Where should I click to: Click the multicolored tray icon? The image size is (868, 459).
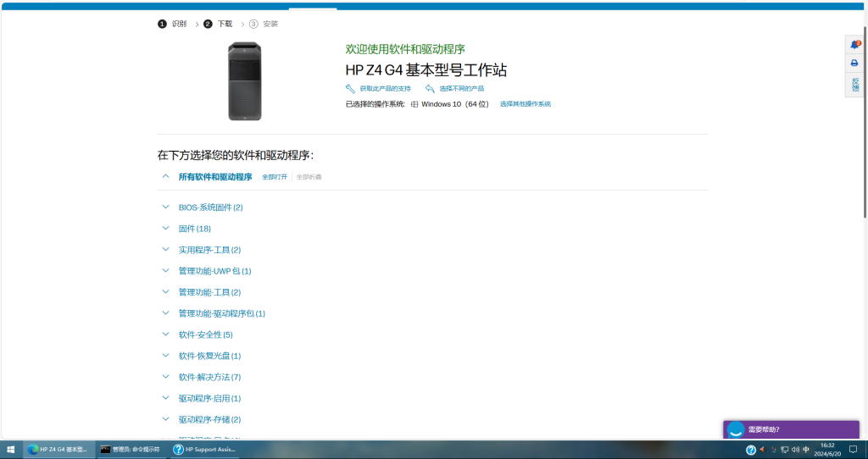point(774,450)
